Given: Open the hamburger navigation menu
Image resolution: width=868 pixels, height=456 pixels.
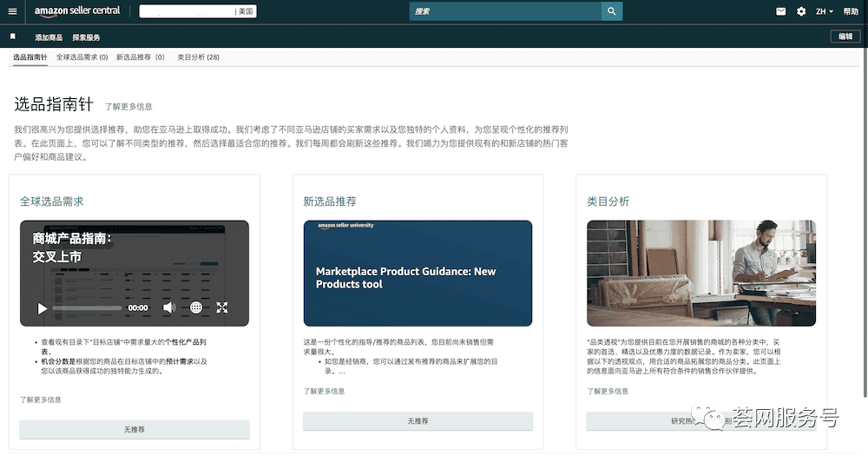Looking at the screenshot, I should point(12,11).
